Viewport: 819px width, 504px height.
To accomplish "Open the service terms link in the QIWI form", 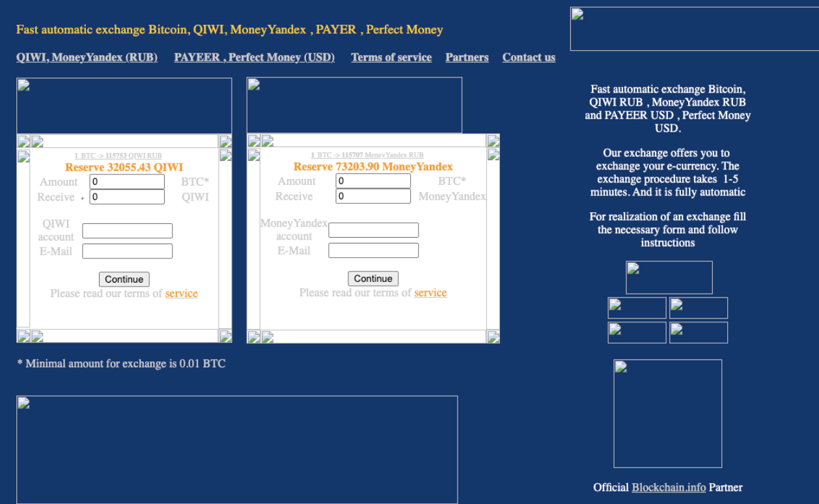I will coord(181,293).
